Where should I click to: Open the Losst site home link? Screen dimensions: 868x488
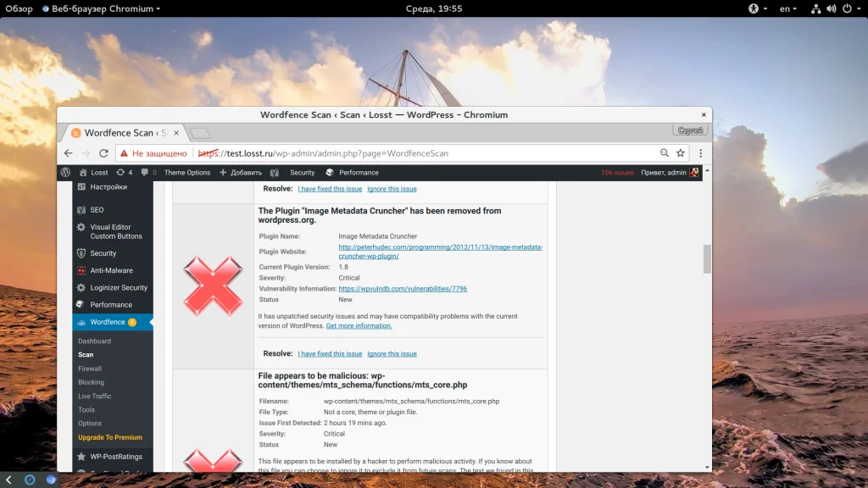click(x=93, y=173)
